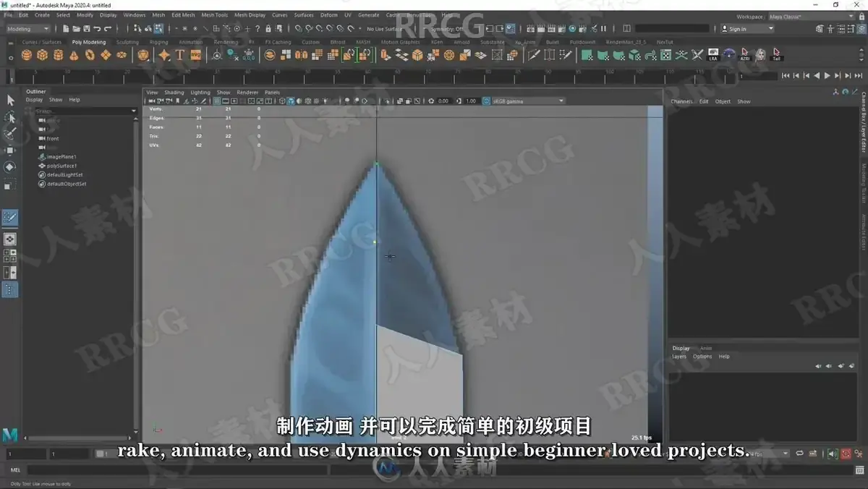Open the Modeling menu set dropdown
This screenshot has width=868, height=489.
(x=27, y=29)
